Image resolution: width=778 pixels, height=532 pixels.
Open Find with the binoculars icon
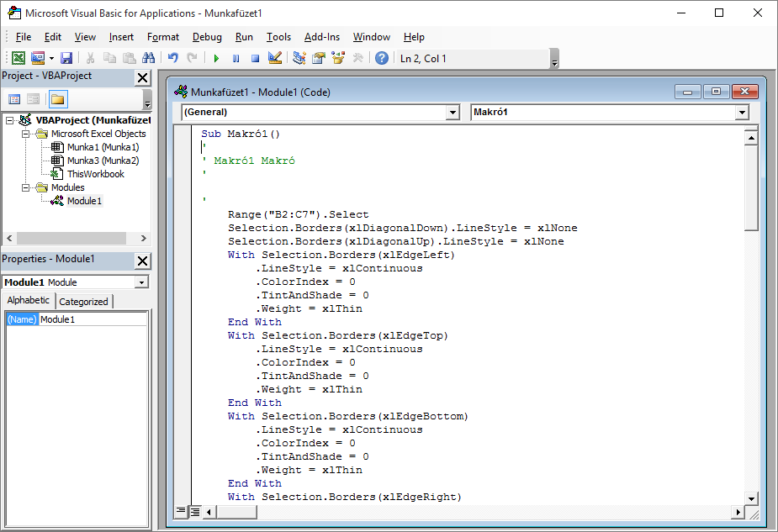148,58
